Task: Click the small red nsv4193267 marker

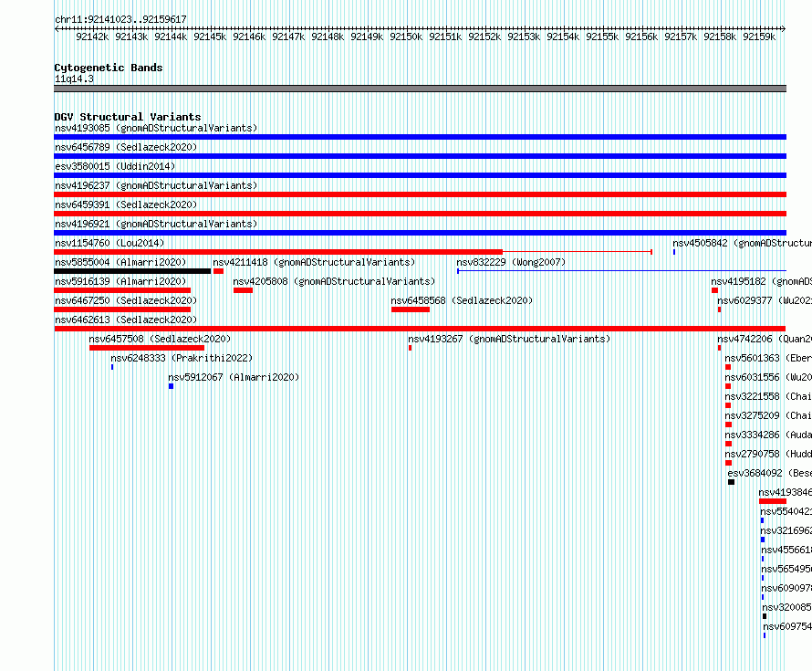Action: tap(411, 348)
